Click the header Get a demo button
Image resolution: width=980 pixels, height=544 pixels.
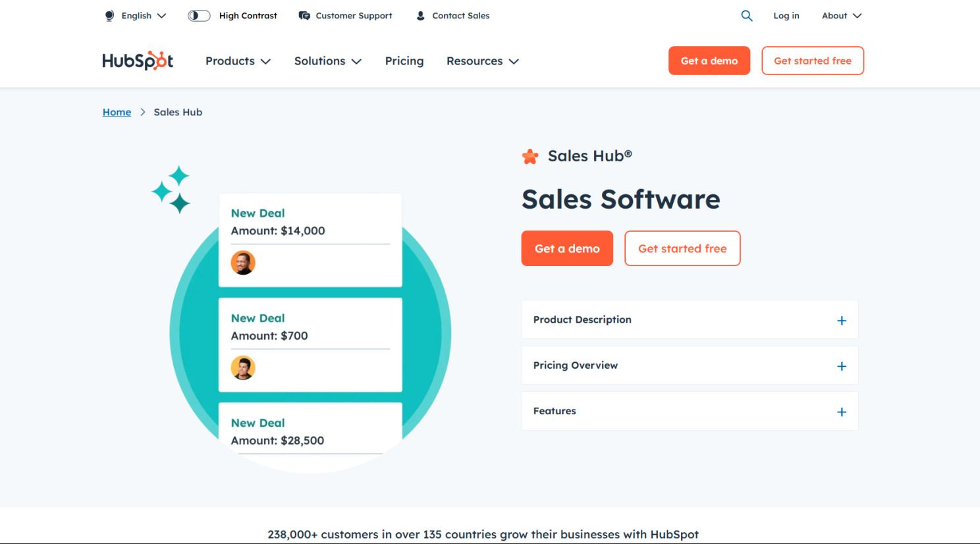[709, 61]
